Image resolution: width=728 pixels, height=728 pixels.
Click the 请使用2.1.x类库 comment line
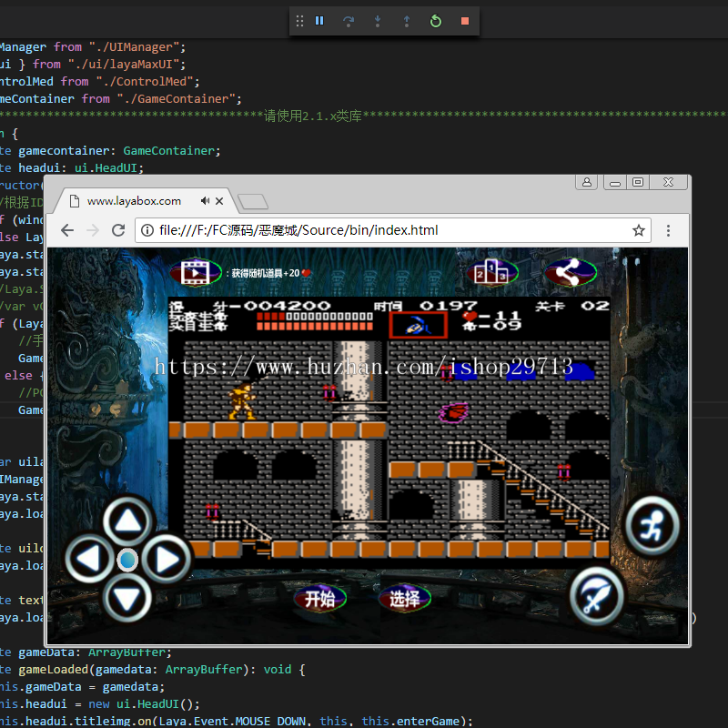coord(313,116)
